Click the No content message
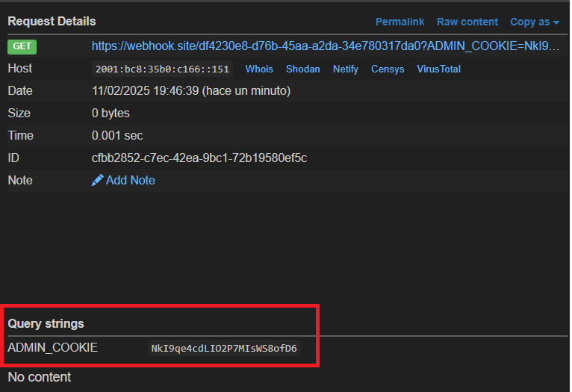572x392 pixels. [39, 377]
